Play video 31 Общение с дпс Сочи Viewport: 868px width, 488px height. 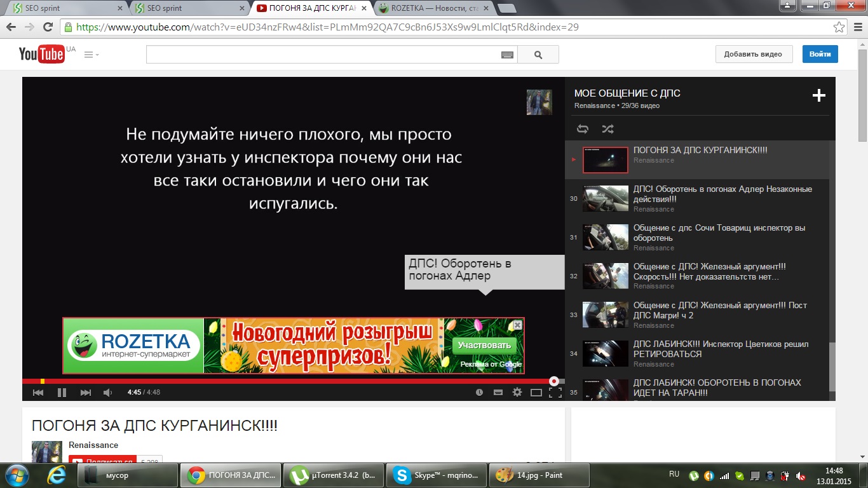click(x=697, y=237)
